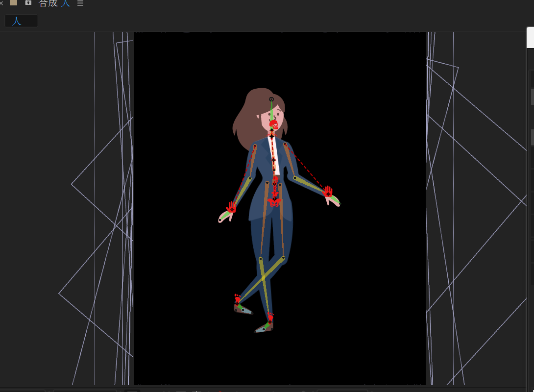The height and width of the screenshot is (392, 534).
Task: Click the elbow joint of the right-side arm
Action: tap(295, 177)
